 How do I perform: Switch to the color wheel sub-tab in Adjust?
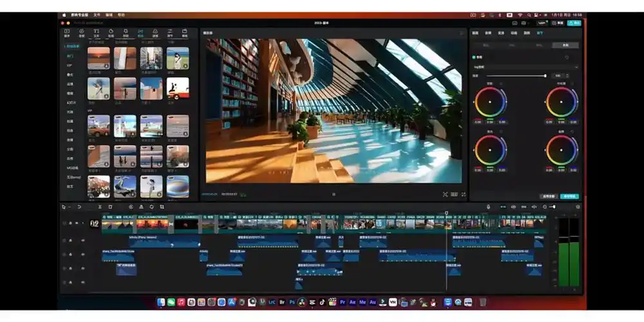tap(565, 45)
